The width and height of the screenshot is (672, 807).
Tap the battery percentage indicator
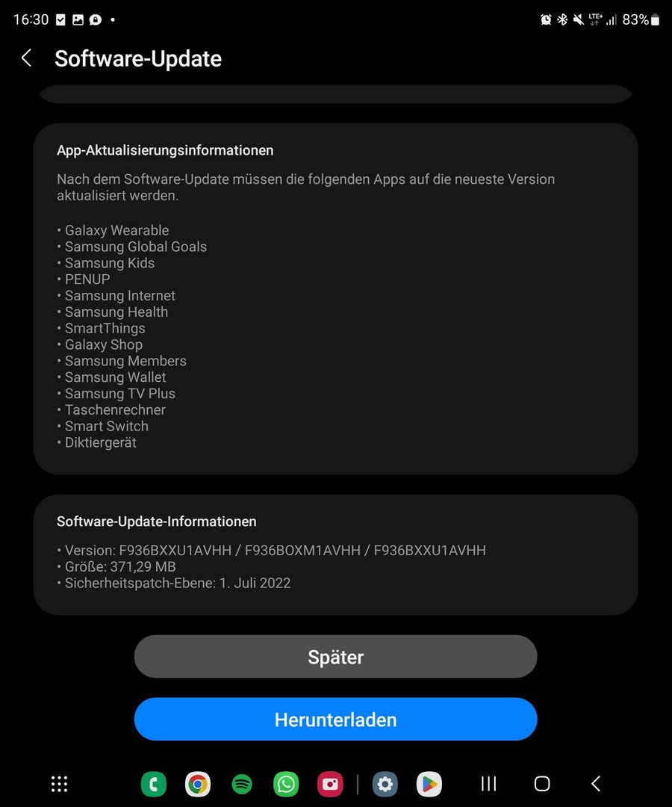[641, 19]
